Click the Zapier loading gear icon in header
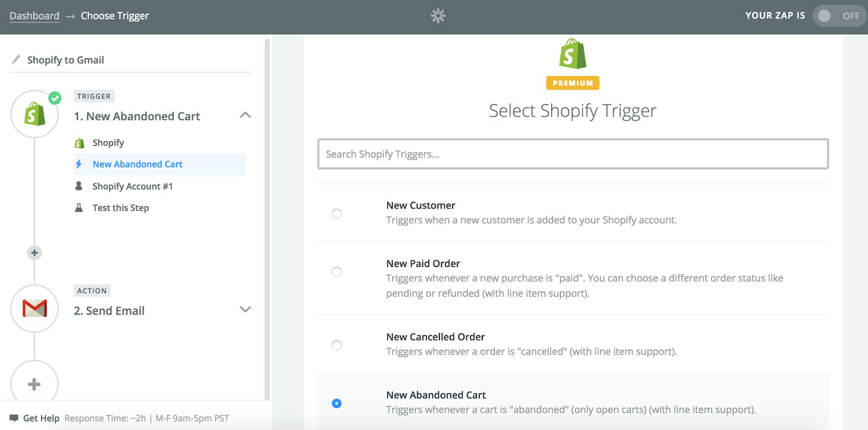 pos(438,16)
